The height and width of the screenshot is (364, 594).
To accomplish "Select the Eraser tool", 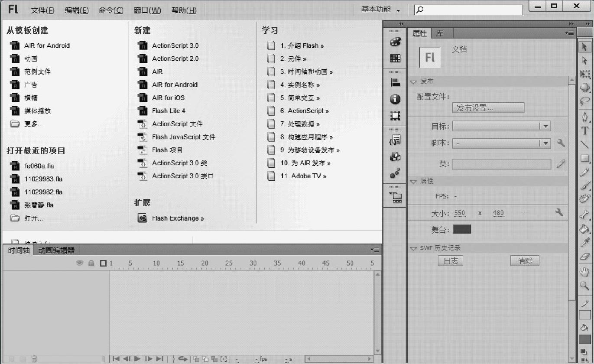I will pyautogui.click(x=584, y=256).
